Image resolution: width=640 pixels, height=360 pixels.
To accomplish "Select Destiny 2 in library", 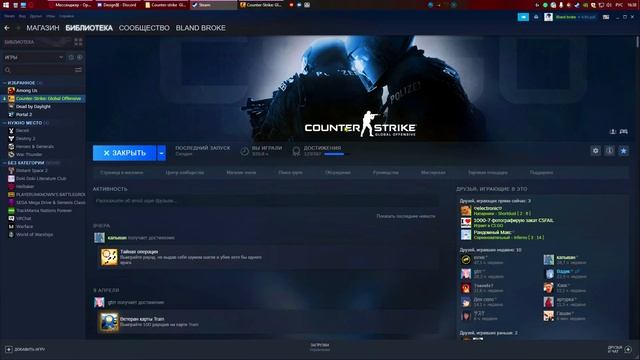I will pyautogui.click(x=25, y=139).
